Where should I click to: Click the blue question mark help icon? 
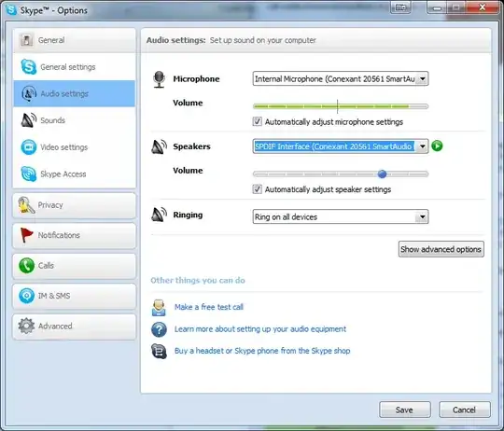click(159, 329)
